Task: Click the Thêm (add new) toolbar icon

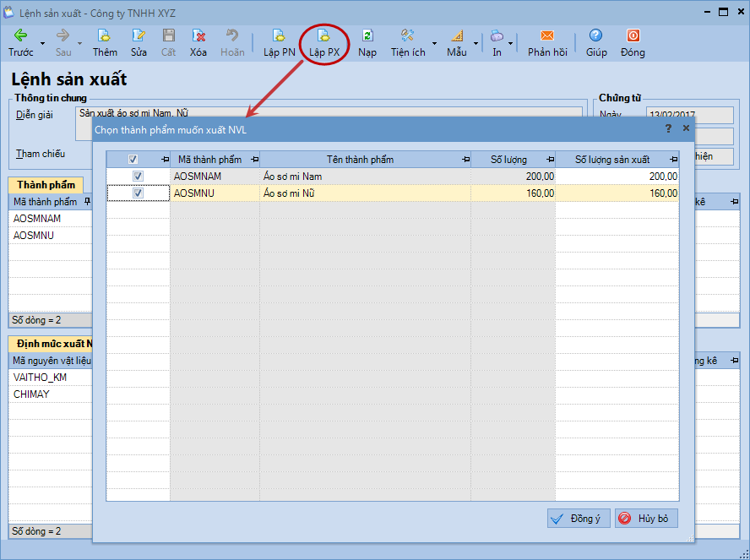Action: click(105, 35)
